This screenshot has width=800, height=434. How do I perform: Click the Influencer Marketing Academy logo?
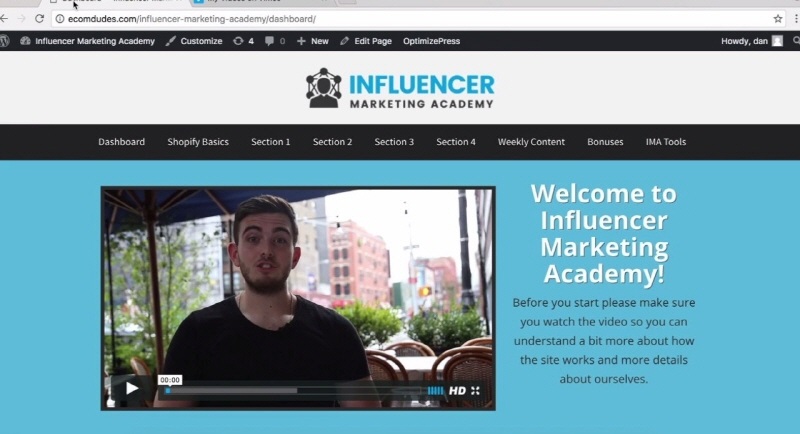point(400,88)
